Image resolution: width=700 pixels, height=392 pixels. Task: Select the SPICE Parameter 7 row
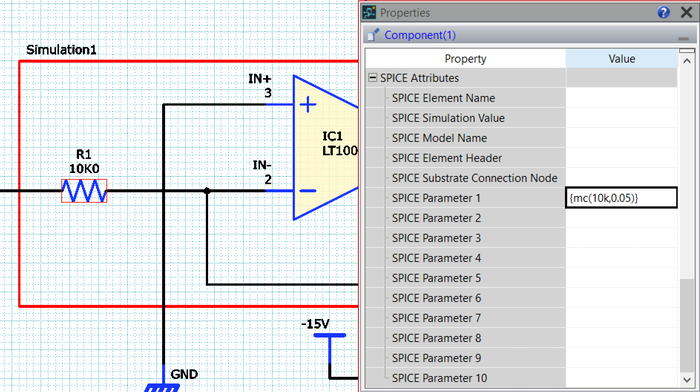[x=521, y=318]
